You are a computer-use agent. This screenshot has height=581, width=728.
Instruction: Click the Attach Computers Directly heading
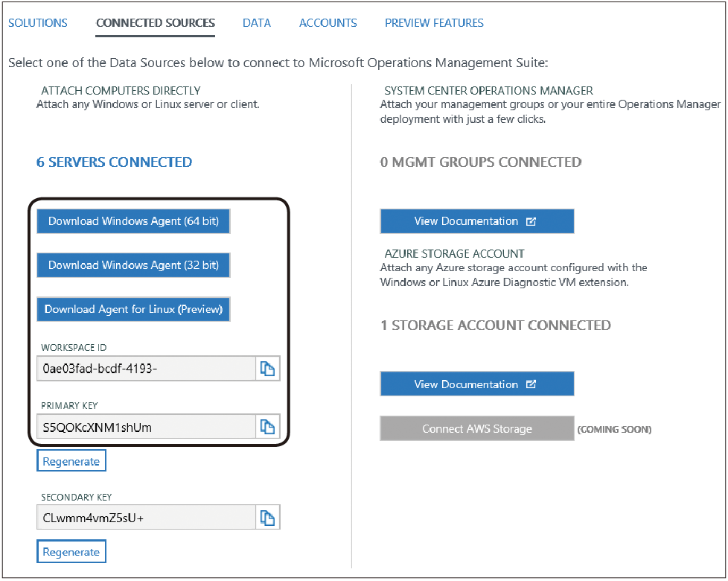(x=121, y=91)
